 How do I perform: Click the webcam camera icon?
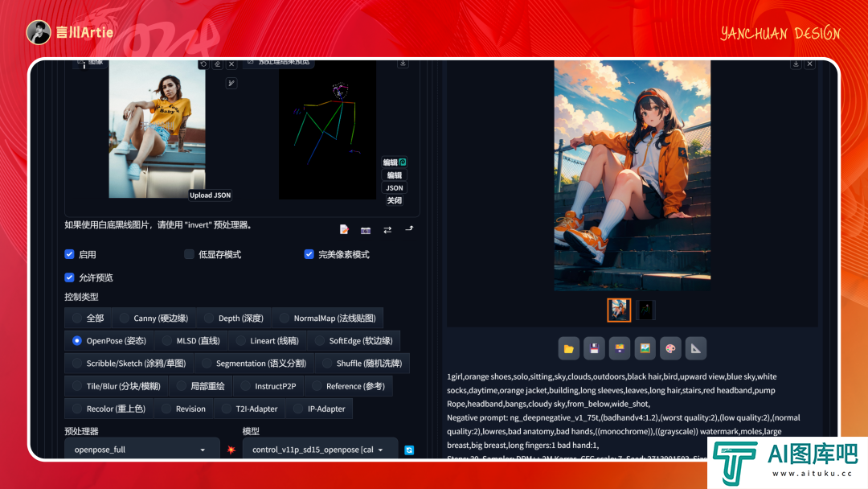tap(366, 230)
